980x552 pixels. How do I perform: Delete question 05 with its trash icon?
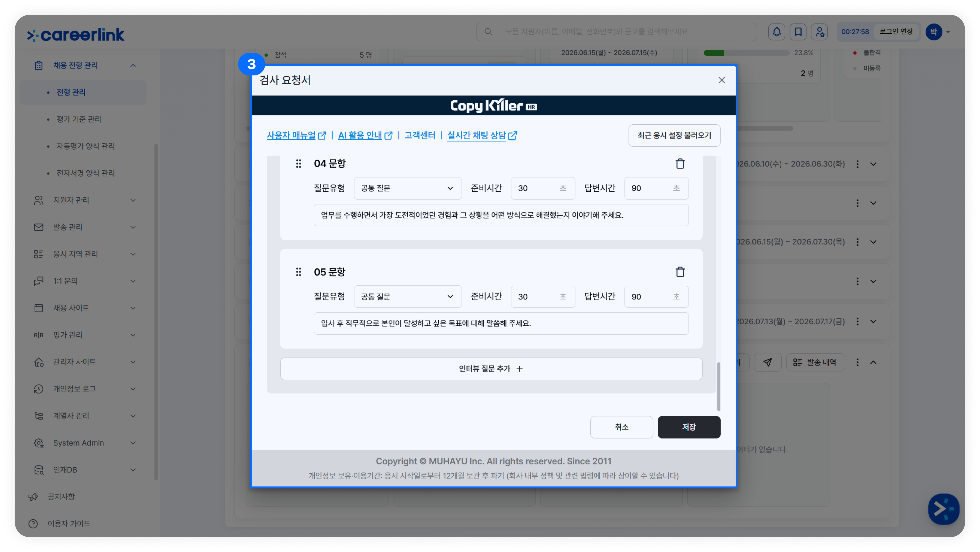680,272
